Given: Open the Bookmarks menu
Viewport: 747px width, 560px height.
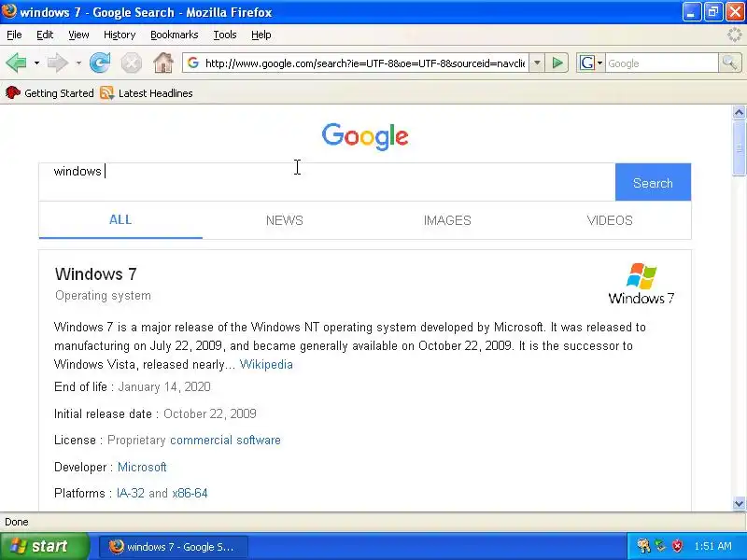Looking at the screenshot, I should [175, 35].
